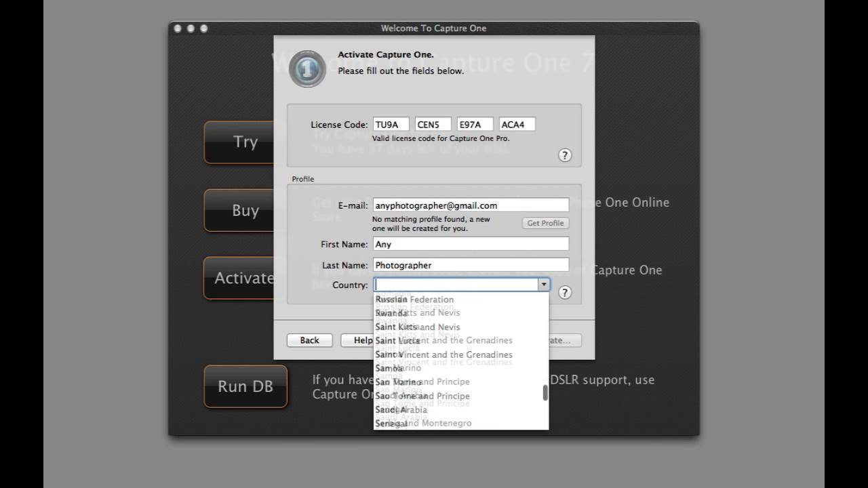Choose Senegal from the country list
868x488 pixels.
(461, 424)
